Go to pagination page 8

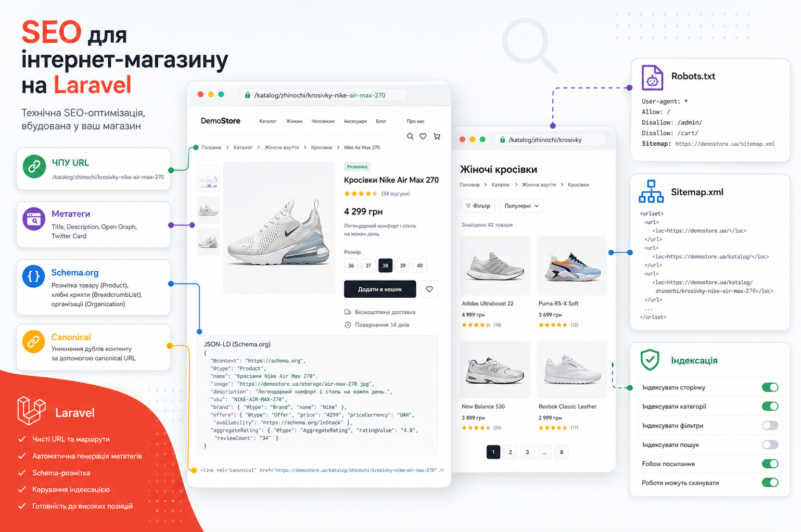point(562,452)
